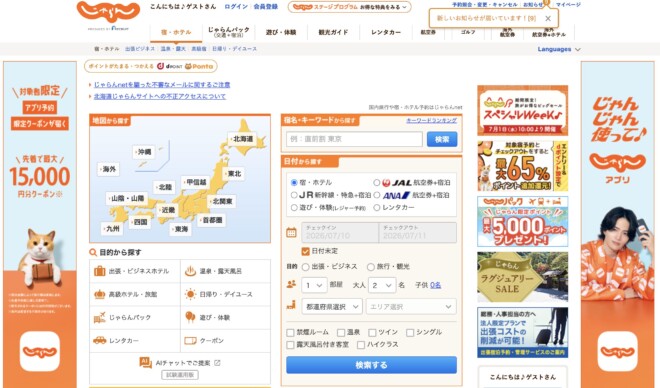Click the チェックイン date field
The height and width of the screenshot is (388, 660).
(340, 232)
